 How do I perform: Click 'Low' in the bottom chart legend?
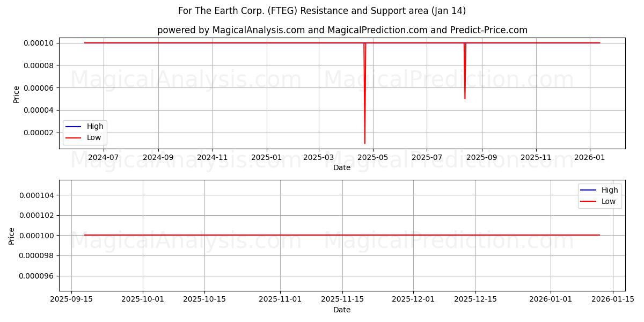click(609, 201)
